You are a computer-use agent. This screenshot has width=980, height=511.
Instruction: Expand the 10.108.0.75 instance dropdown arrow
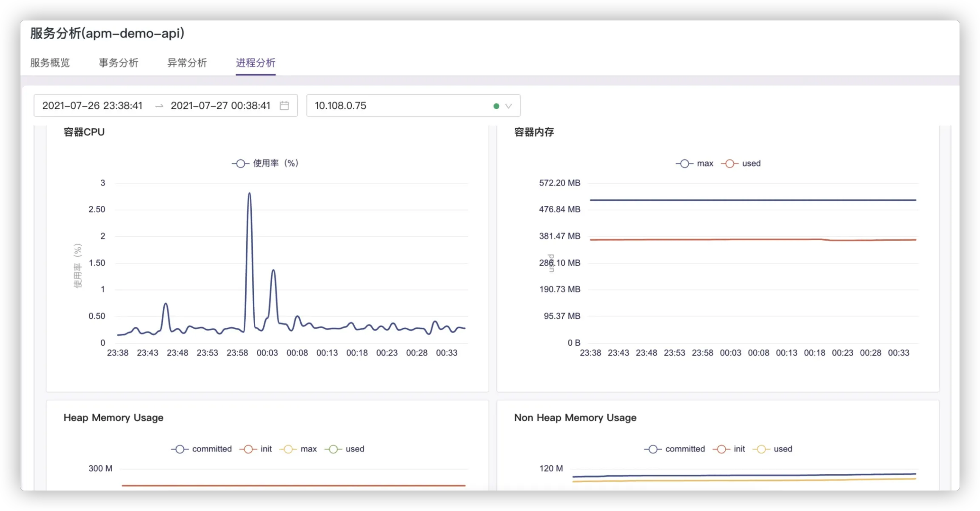point(508,106)
